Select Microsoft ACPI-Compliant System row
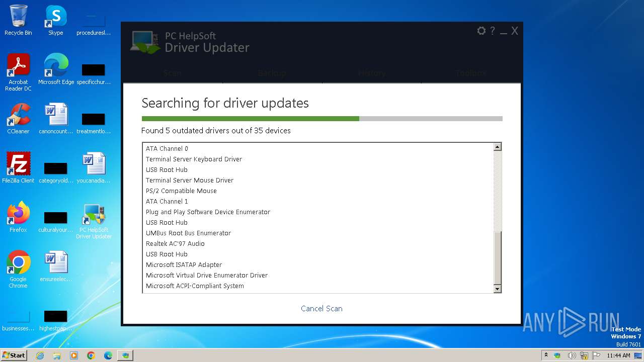The width and height of the screenshot is (644, 362). tap(318, 286)
